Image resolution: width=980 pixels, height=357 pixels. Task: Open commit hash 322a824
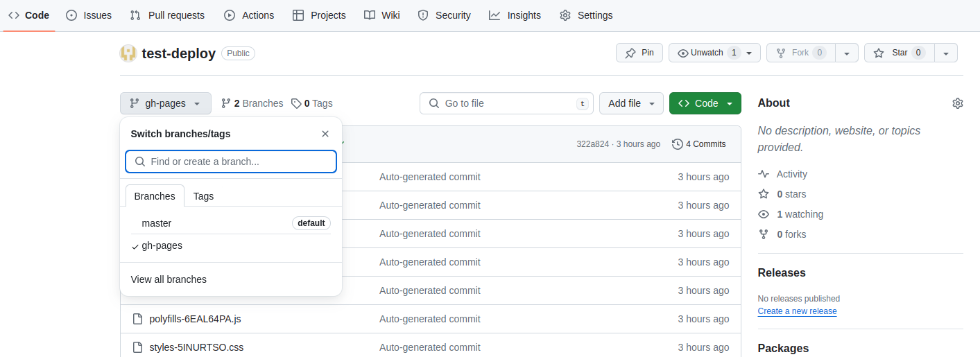pyautogui.click(x=592, y=144)
